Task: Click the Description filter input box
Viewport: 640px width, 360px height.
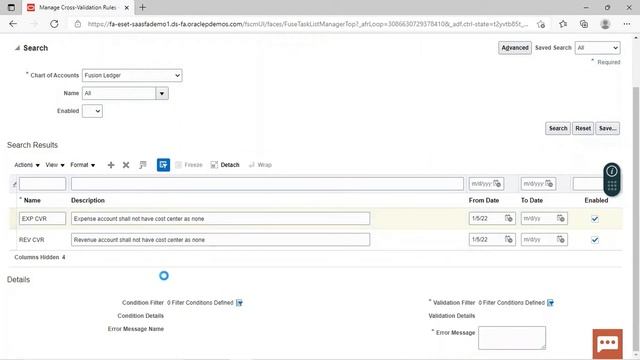Action: 267,184
